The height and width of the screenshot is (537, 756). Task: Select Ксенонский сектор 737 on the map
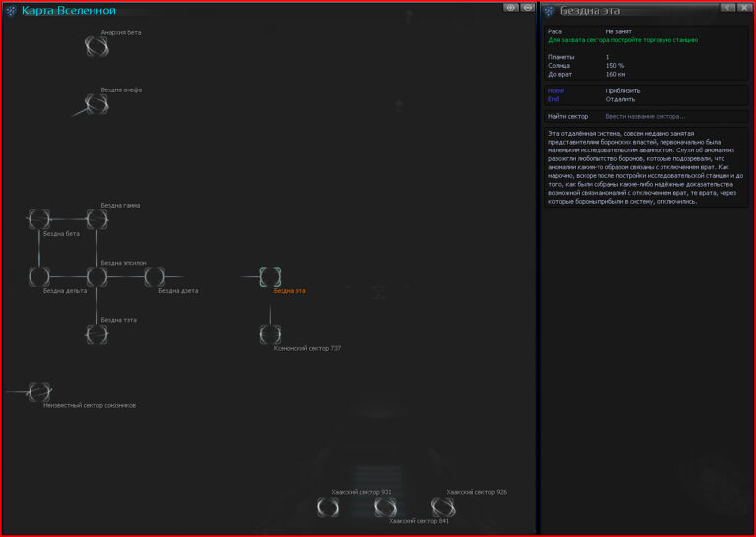(270, 333)
